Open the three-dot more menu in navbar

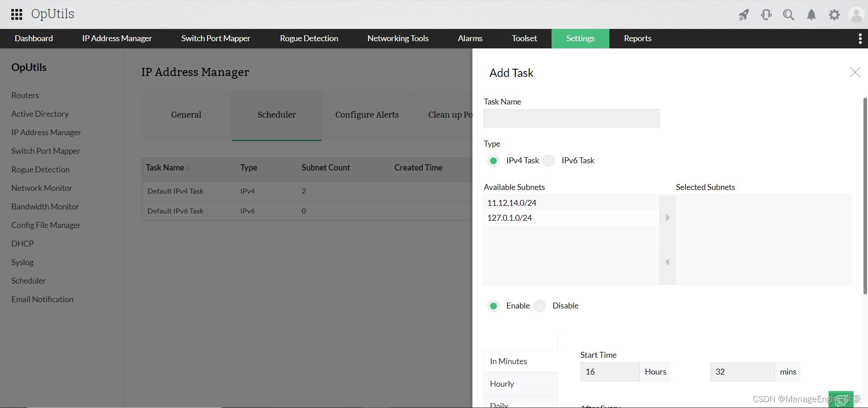coord(860,39)
